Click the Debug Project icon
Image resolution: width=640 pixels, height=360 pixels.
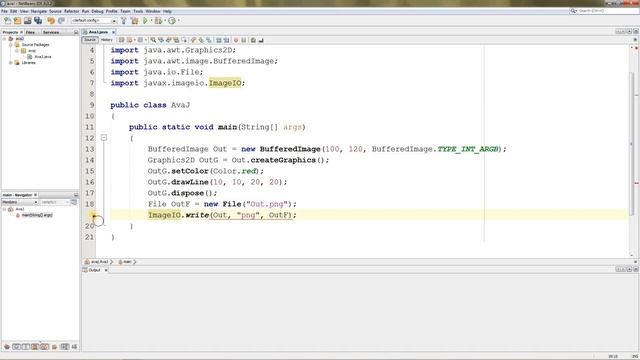158,20
